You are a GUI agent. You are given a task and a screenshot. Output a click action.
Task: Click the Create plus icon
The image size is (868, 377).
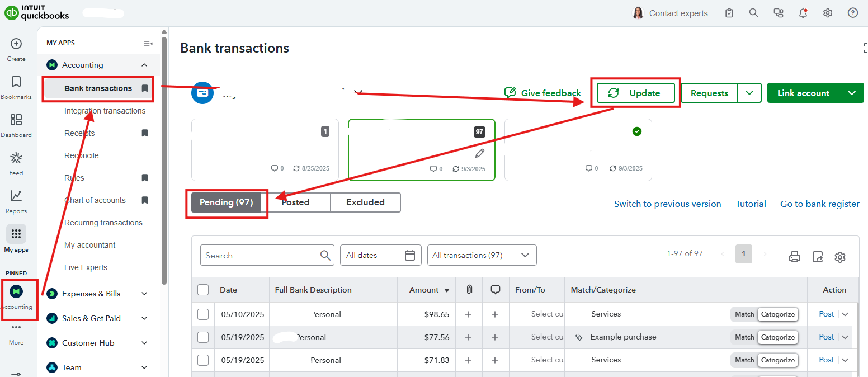click(16, 44)
